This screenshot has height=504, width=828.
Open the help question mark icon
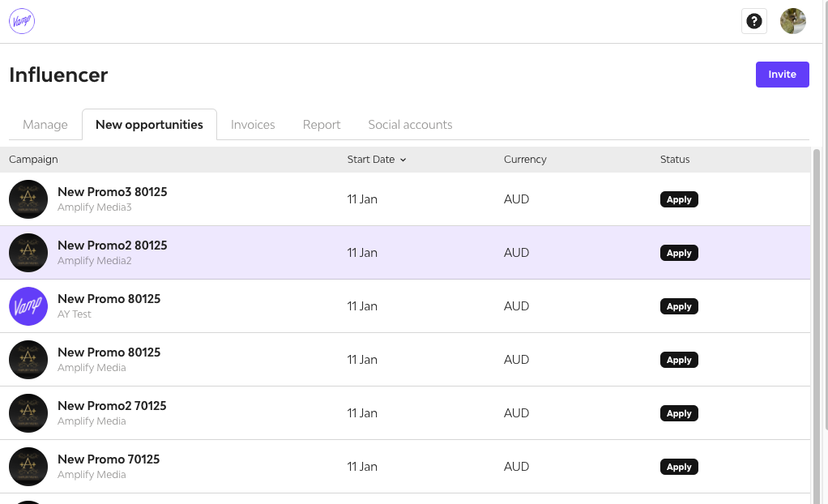754,21
